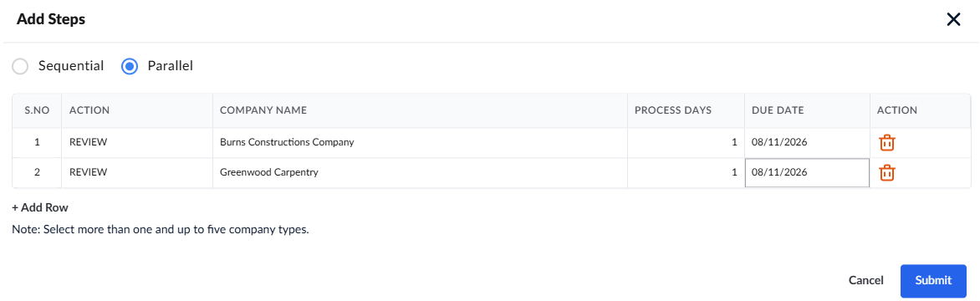Delete the Burns Constructions Company row
Viewport: 980px width, 301px height.
pos(887,143)
